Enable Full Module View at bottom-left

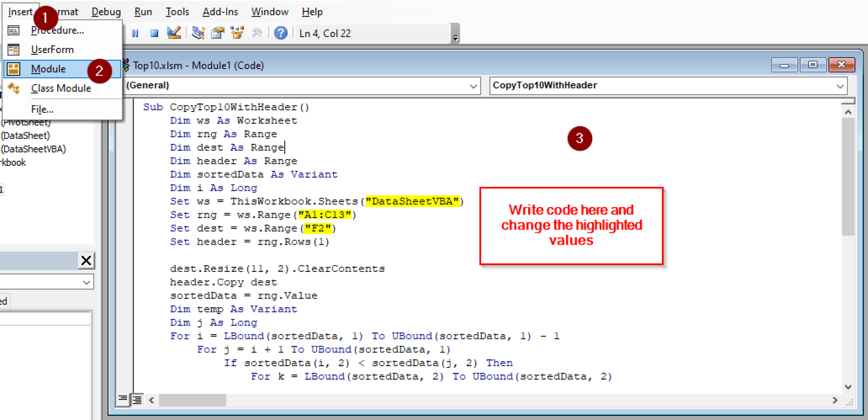(136, 400)
